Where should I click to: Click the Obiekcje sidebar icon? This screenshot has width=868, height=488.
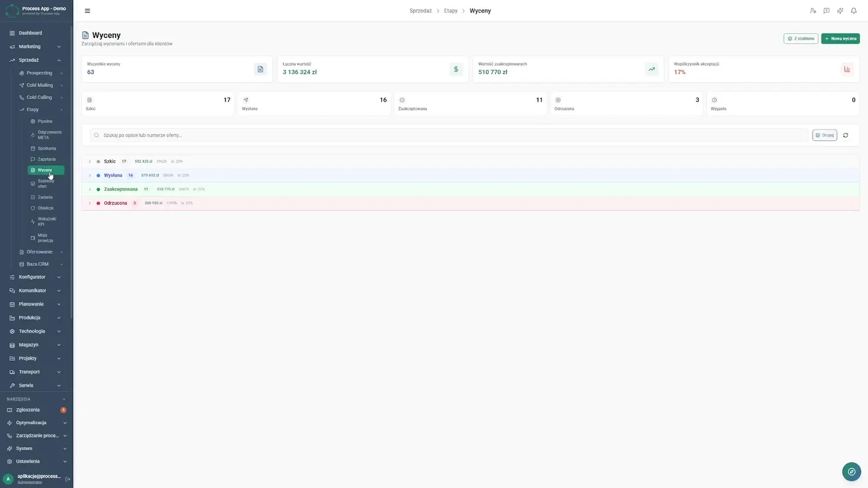click(x=33, y=208)
